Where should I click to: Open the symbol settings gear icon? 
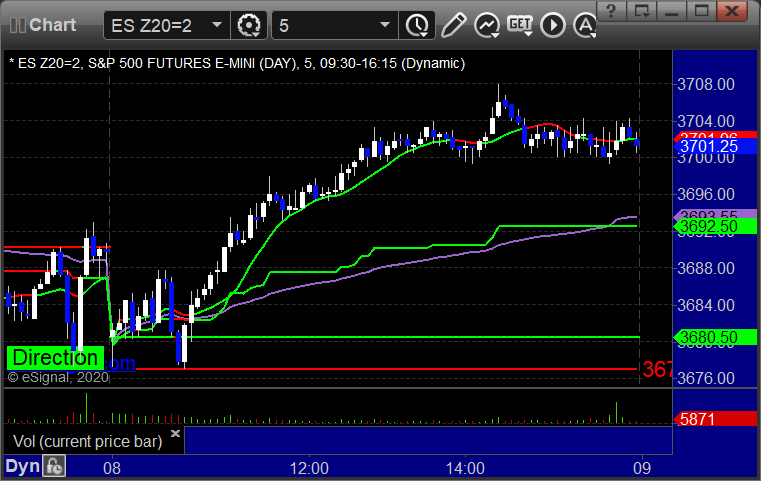coord(249,25)
